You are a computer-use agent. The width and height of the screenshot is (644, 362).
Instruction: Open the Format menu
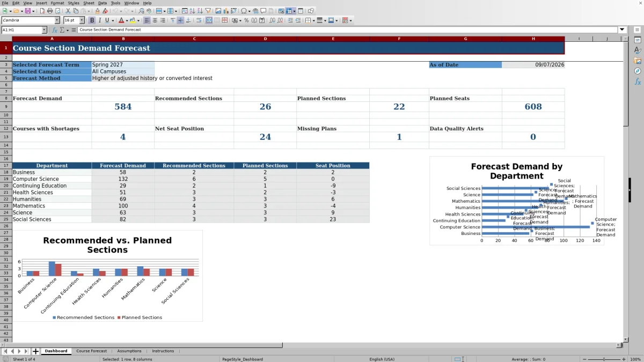57,3
